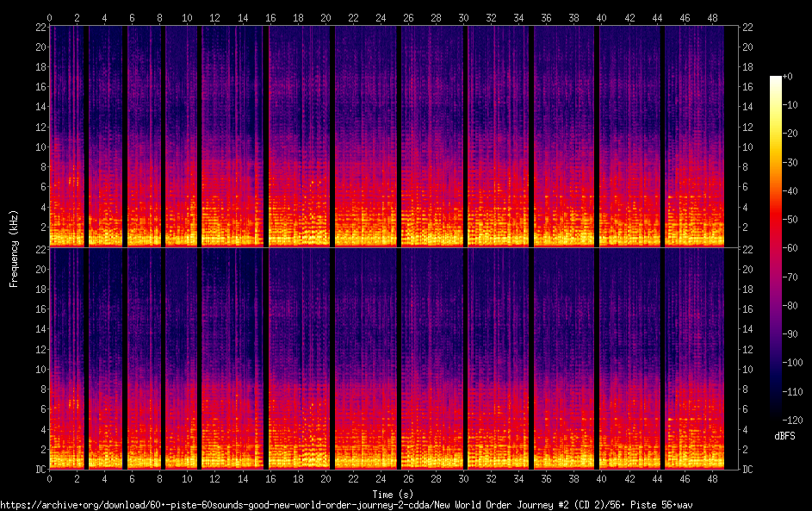The width and height of the screenshot is (812, 511).
Task: Click the "-50" colorbar label
Action: [x=790, y=220]
